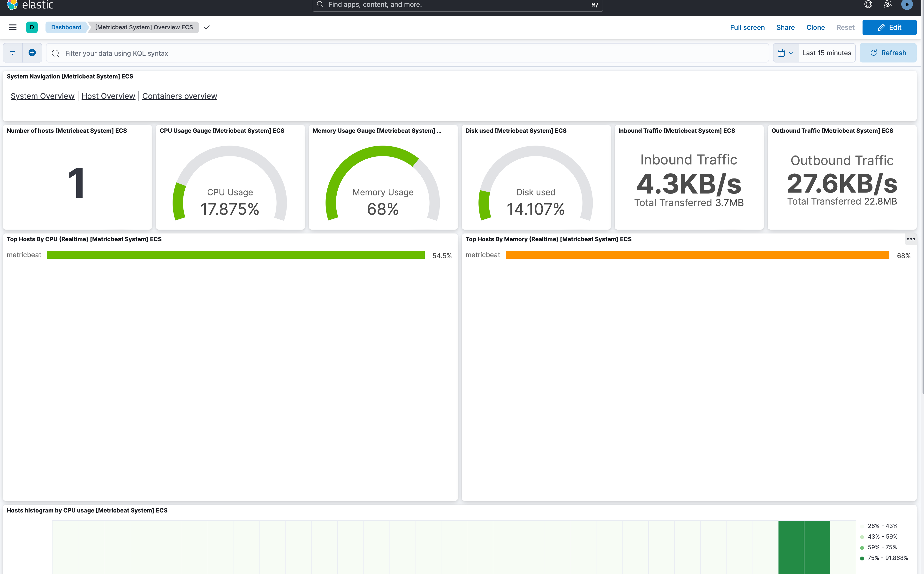Click the System Navigation panel title
Viewport: 924px width, 574px height.
[x=70, y=76]
